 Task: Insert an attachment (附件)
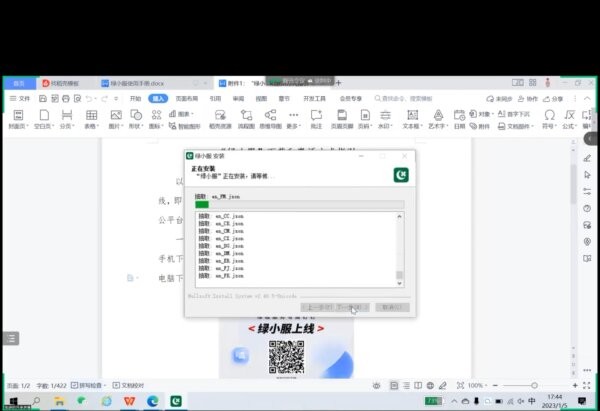pos(480,126)
